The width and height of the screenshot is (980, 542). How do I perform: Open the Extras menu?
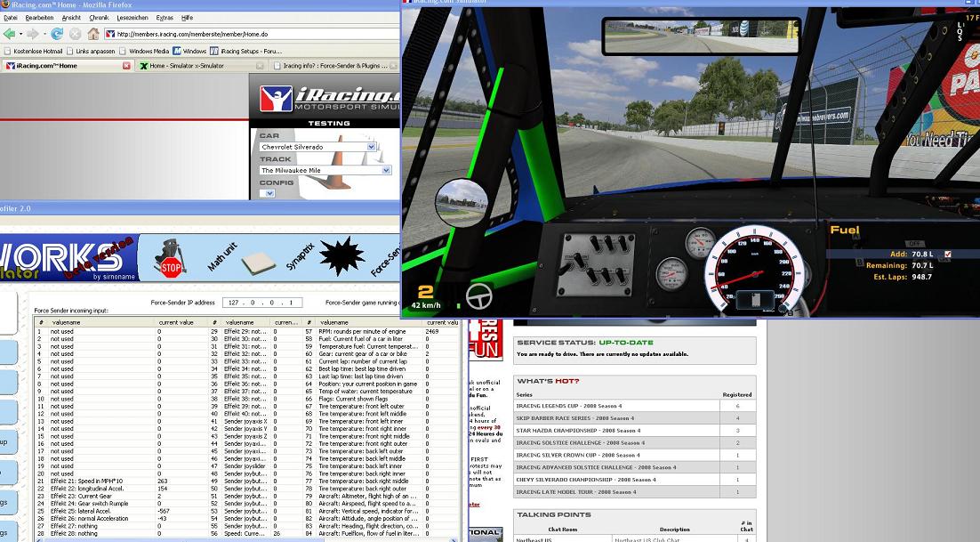165,18
